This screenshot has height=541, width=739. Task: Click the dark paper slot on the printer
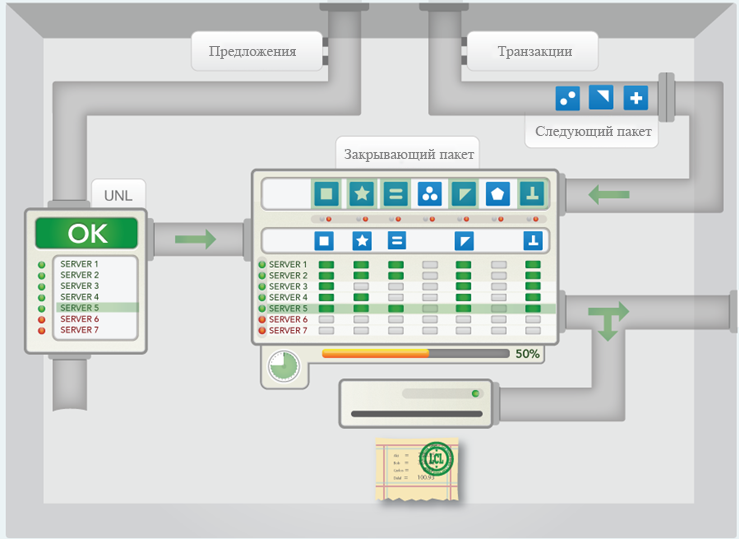point(417,414)
